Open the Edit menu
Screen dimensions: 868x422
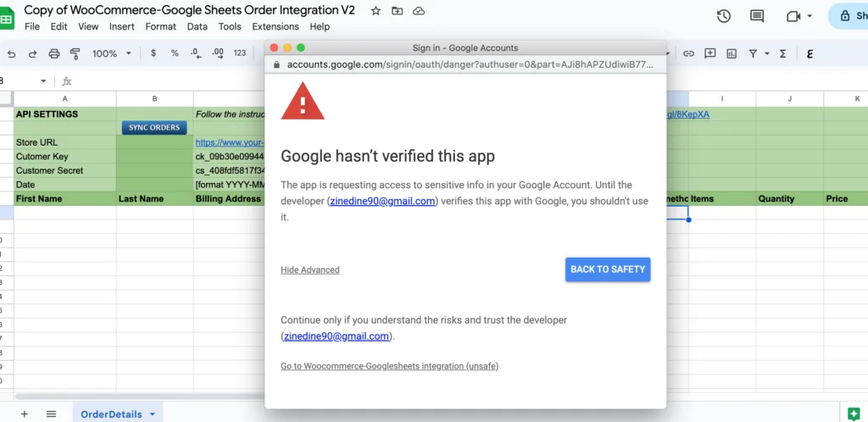point(58,26)
